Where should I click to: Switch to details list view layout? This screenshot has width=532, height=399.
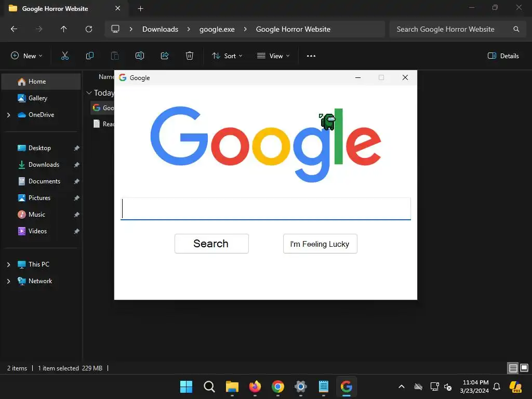[513, 368]
